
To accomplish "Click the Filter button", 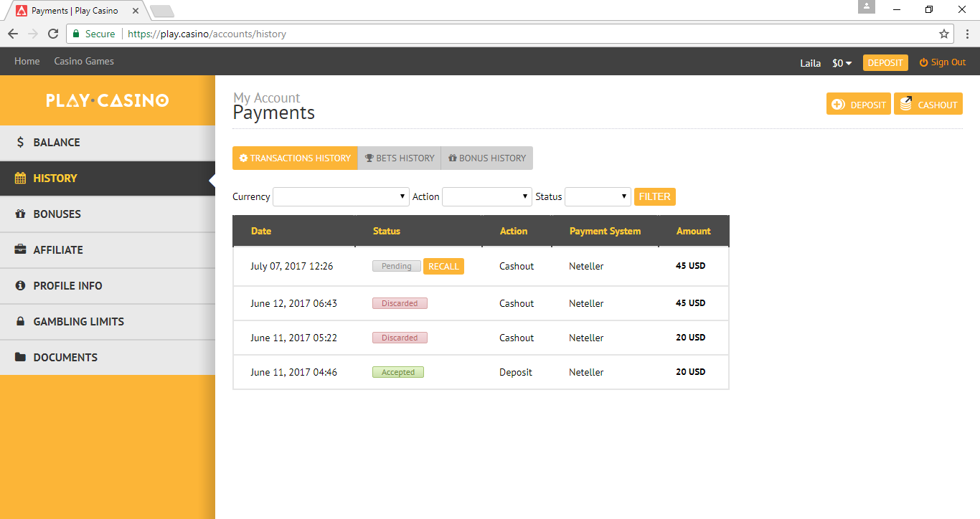I will [x=655, y=196].
